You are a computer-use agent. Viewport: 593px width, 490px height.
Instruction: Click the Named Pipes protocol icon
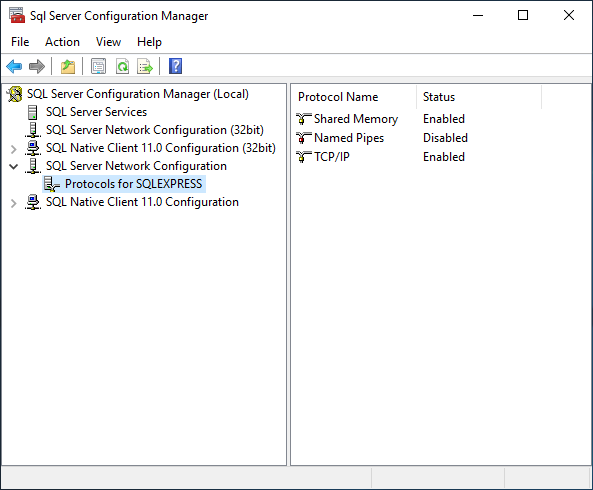[304, 138]
